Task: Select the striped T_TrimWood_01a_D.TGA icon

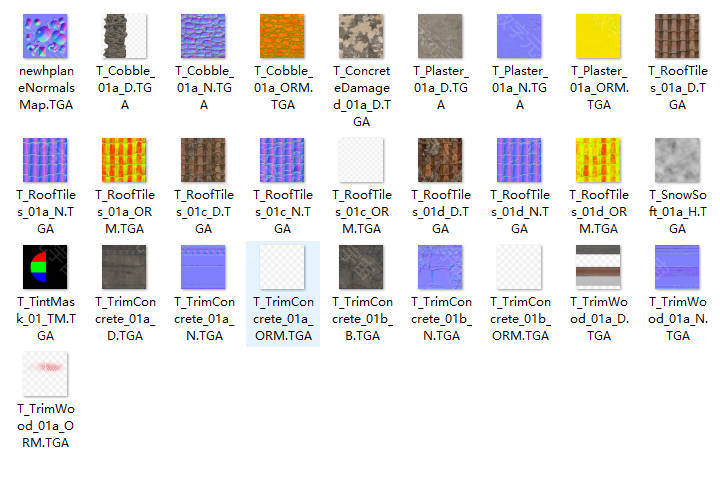Action: tap(598, 267)
